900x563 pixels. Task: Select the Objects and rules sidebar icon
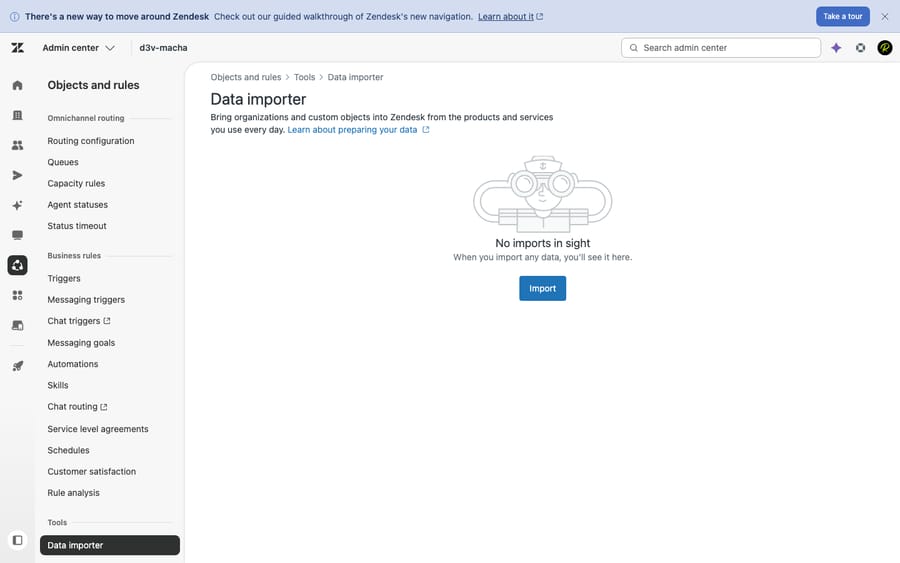[18, 265]
